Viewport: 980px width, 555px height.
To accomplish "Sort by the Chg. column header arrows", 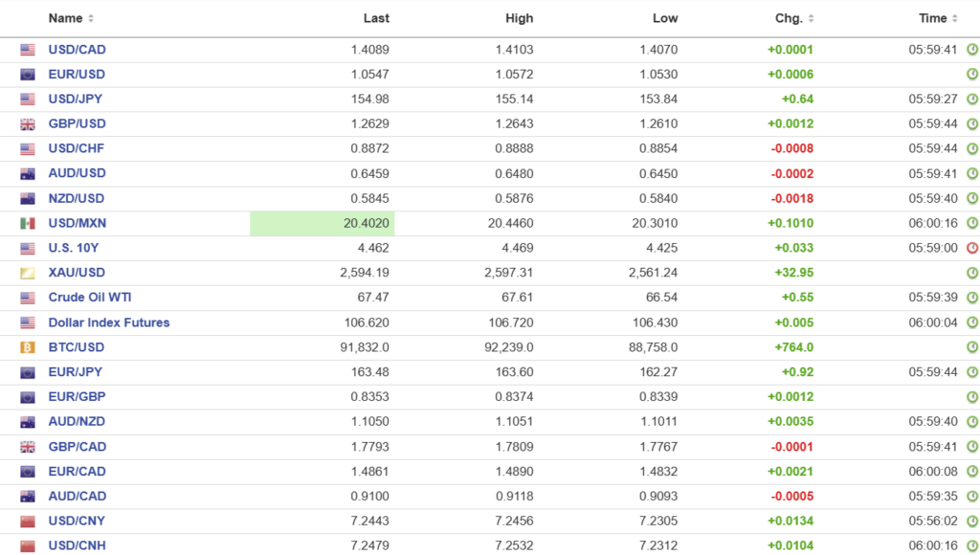I will (x=812, y=18).
